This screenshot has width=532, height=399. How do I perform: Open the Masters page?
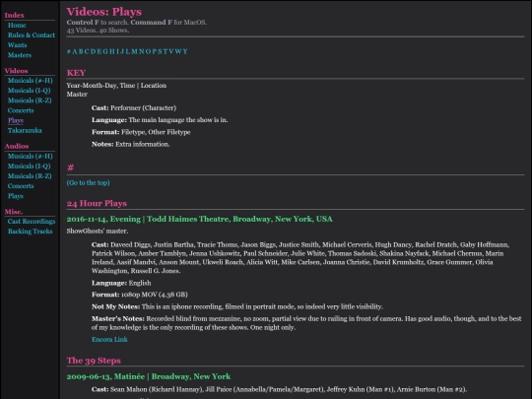point(20,55)
